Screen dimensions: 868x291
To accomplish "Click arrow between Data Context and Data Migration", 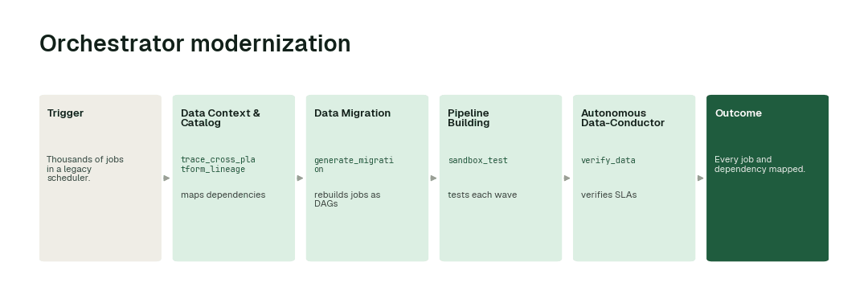I will coord(300,178).
